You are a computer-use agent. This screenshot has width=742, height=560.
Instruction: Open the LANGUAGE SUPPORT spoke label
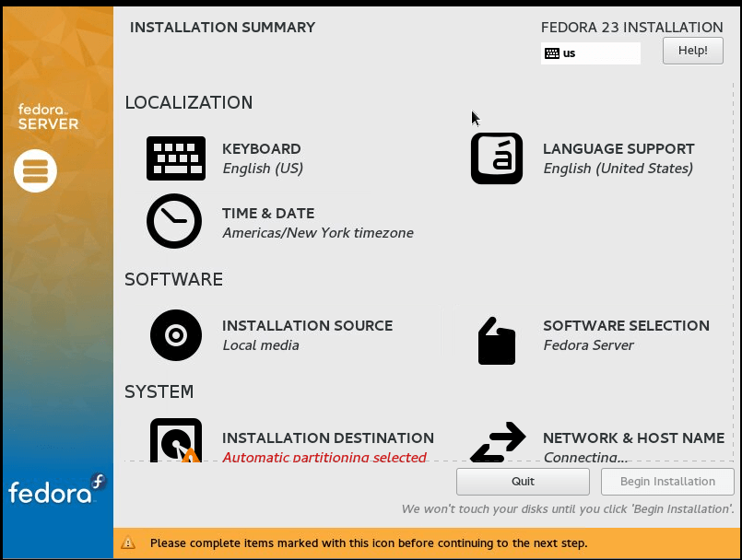coord(618,148)
